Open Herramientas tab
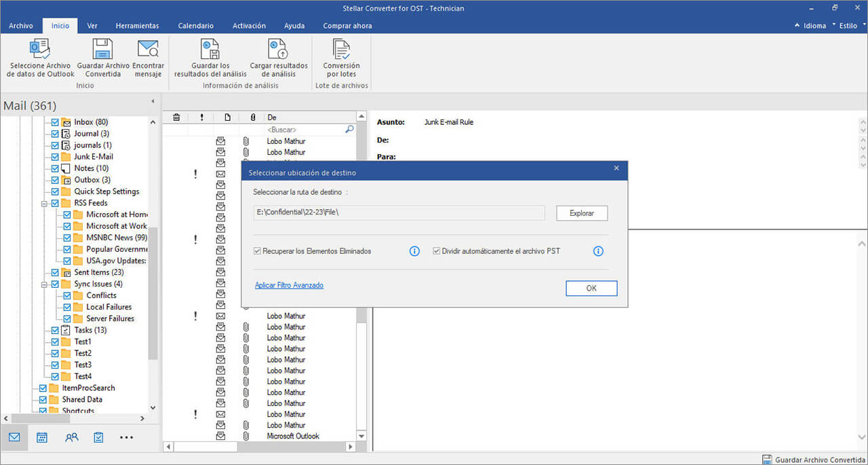The height and width of the screenshot is (465, 868). [x=137, y=26]
